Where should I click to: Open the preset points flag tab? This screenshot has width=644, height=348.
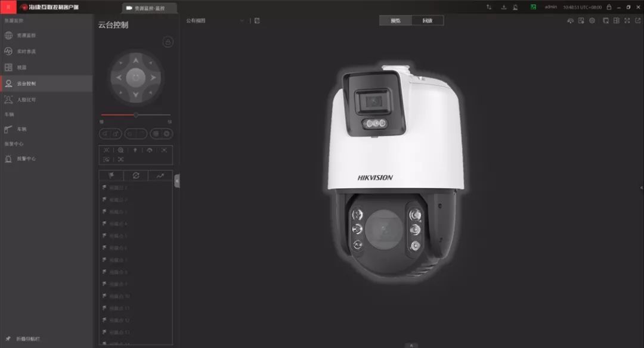(111, 176)
